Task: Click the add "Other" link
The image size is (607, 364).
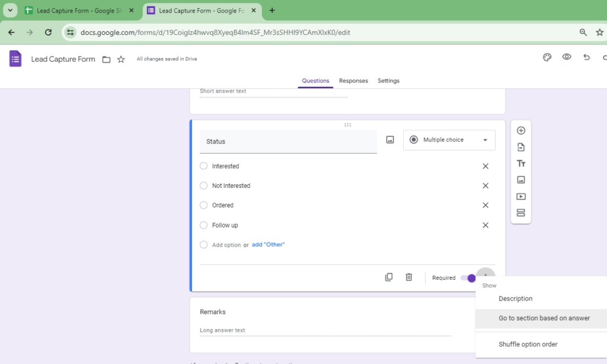Action: tap(268, 245)
